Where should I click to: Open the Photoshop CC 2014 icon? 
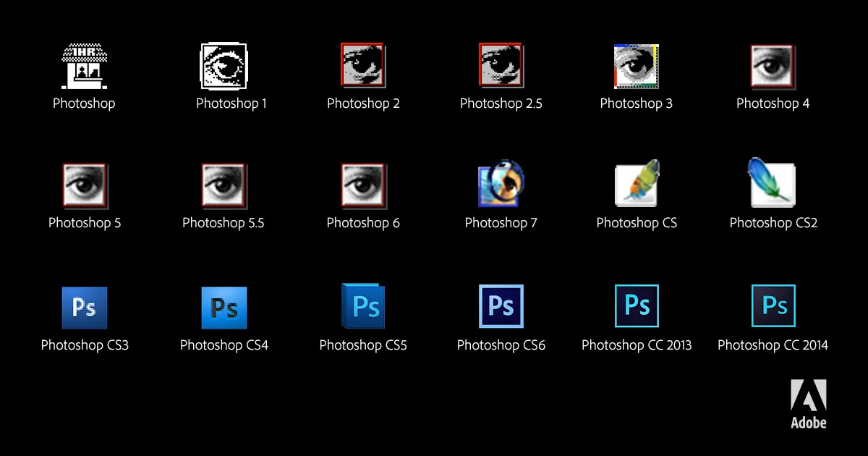pos(773,307)
